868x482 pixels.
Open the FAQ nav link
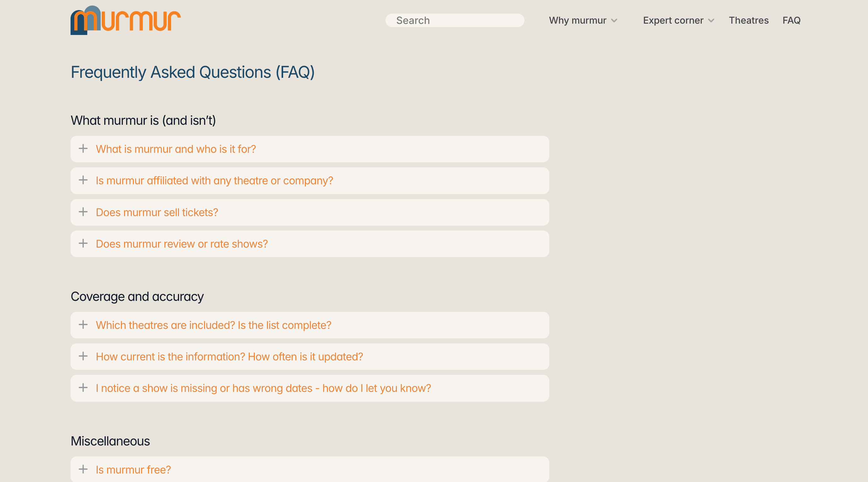pyautogui.click(x=791, y=20)
